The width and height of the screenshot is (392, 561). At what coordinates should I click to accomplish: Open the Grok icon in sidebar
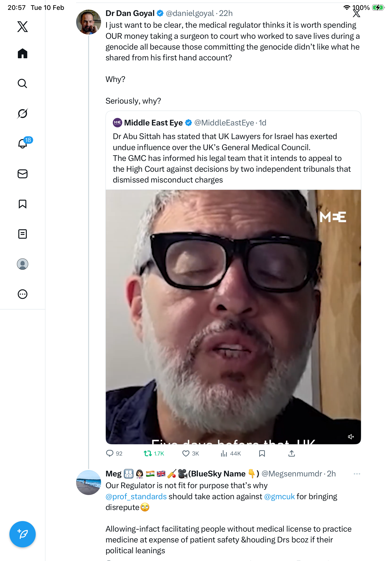coord(23,114)
